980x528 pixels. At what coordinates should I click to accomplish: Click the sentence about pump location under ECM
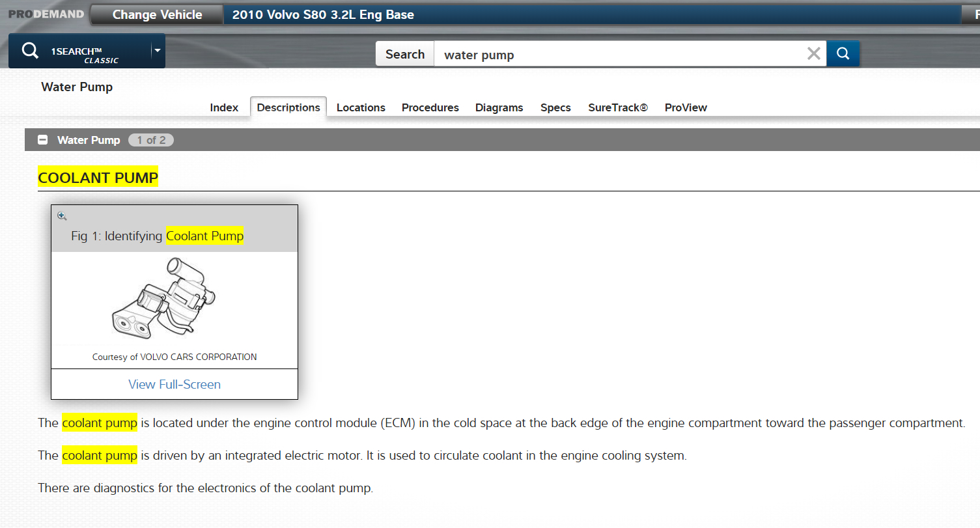tap(501, 423)
